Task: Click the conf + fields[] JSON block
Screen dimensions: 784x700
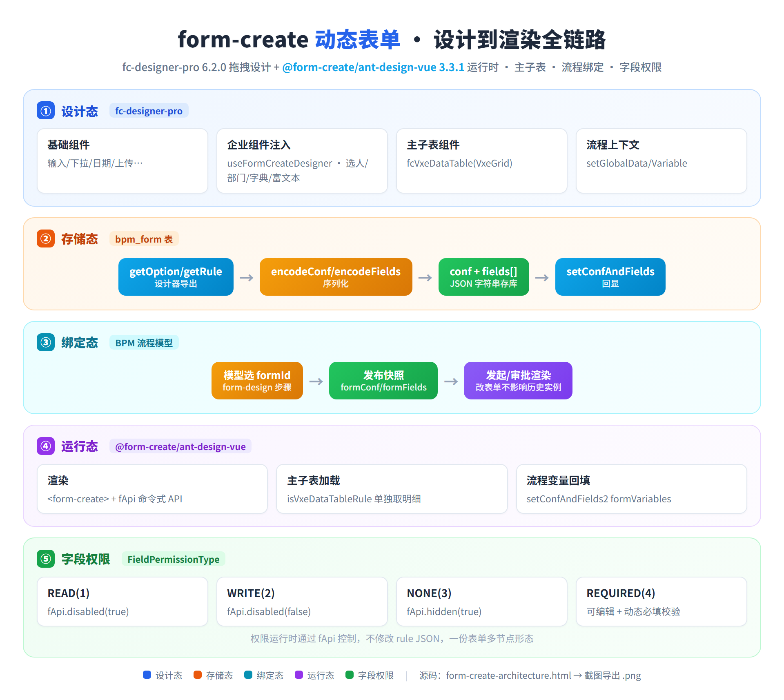Action: [x=484, y=277]
